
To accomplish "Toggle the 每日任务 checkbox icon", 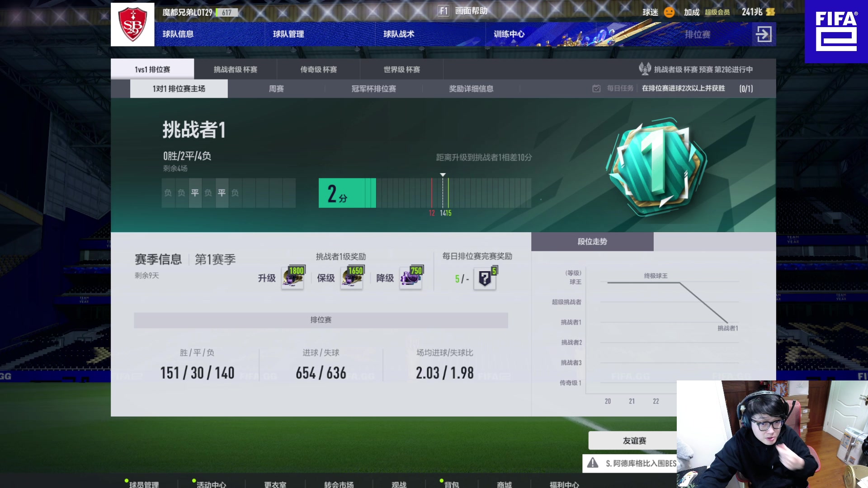I will click(596, 89).
